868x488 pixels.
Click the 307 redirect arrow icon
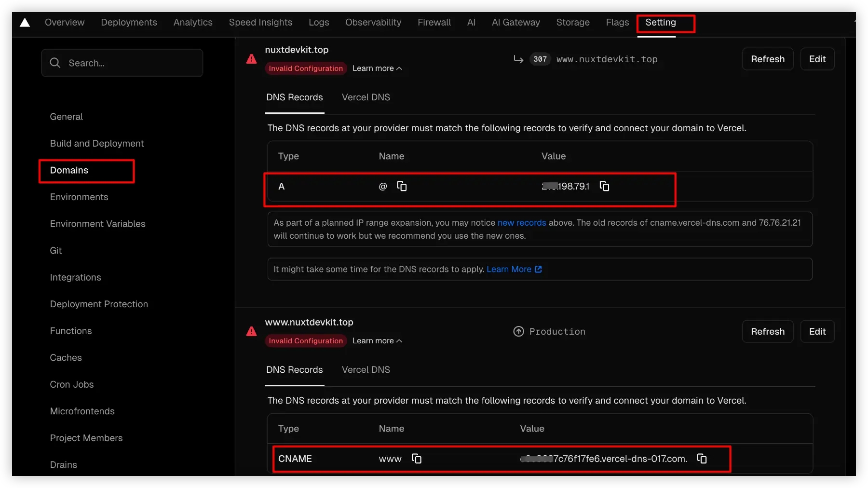518,59
